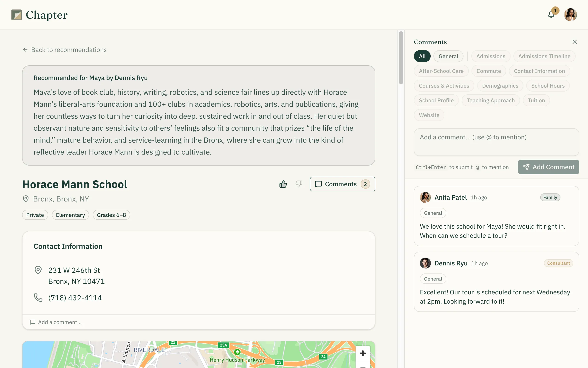Click the Add Comment button
The width and height of the screenshot is (588, 368).
click(548, 167)
